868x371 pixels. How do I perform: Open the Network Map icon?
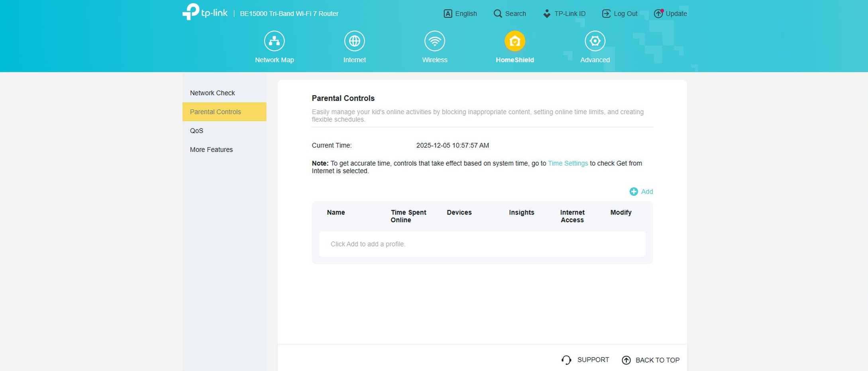[274, 41]
